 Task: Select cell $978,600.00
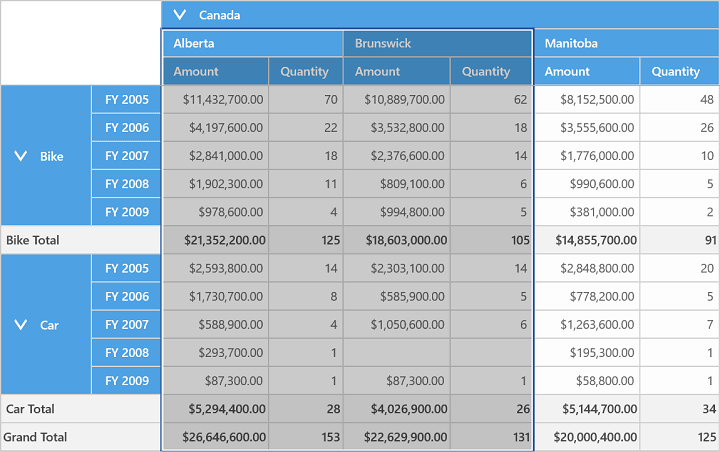[215, 212]
